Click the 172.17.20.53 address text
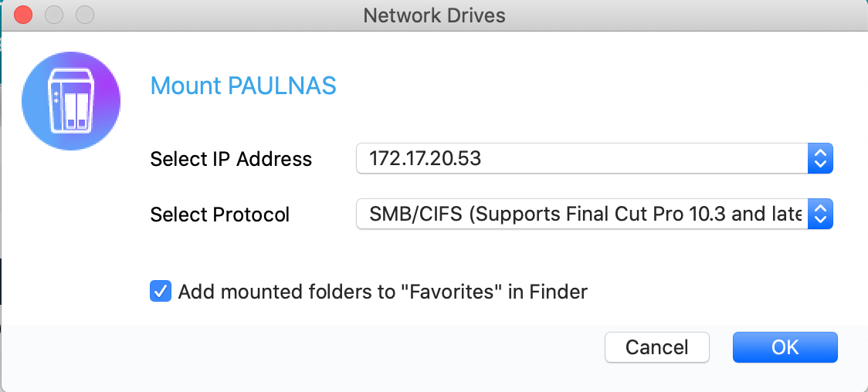The width and height of the screenshot is (868, 392). (426, 159)
